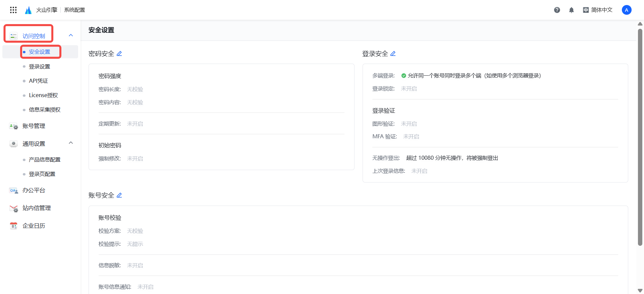Image resolution: width=644 pixels, height=294 pixels.
Task: Open the app grid launcher icon
Action: (13, 10)
